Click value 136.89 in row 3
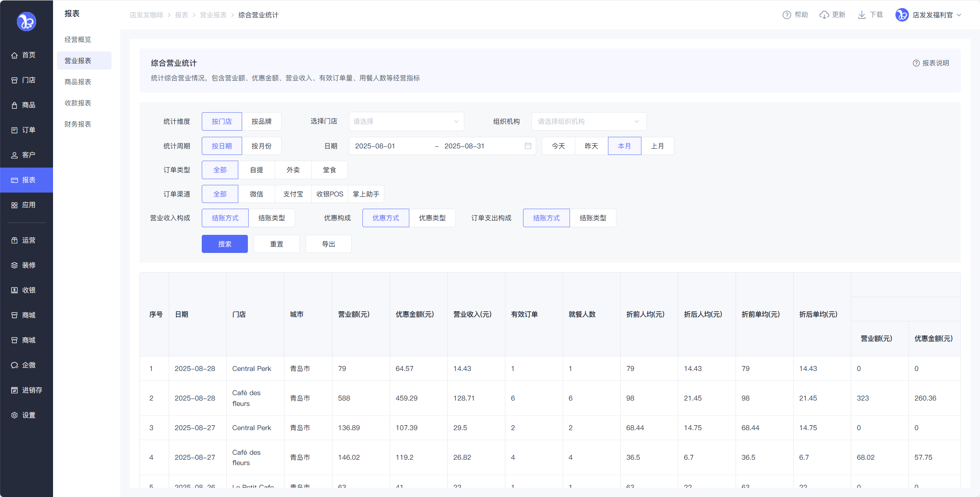 349,428
